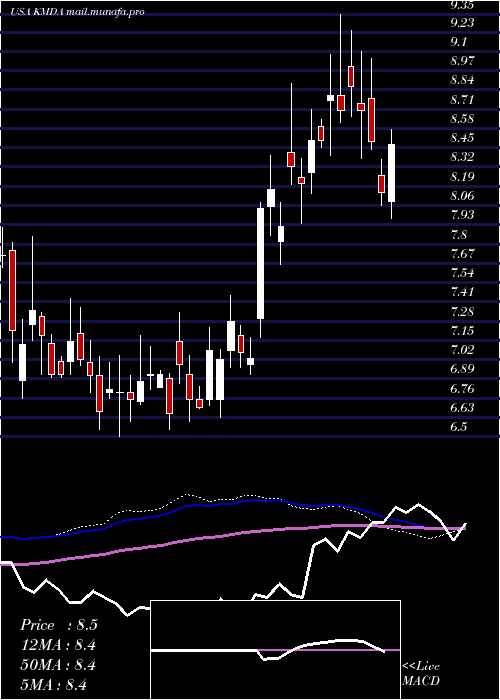
Task: Click the 9.1 price level label
Action: point(458,42)
